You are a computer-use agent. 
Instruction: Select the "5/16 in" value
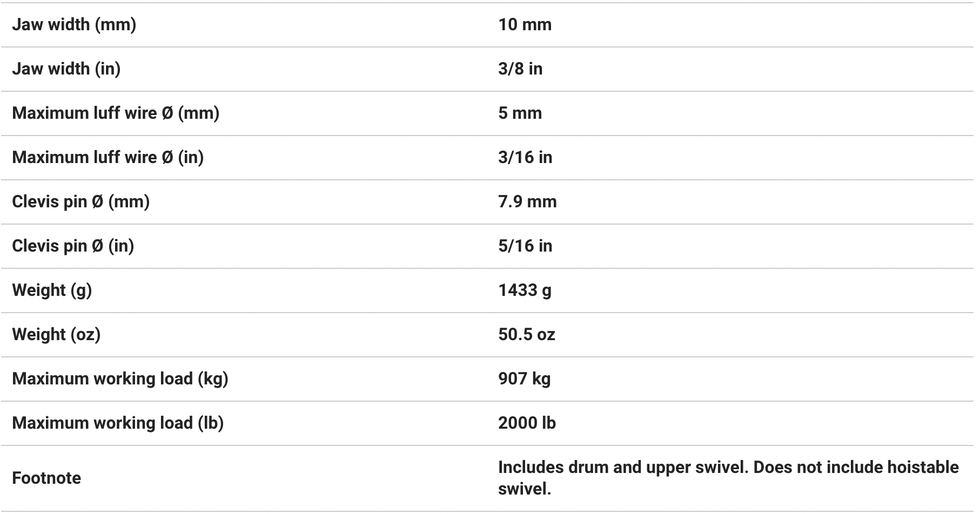click(525, 246)
